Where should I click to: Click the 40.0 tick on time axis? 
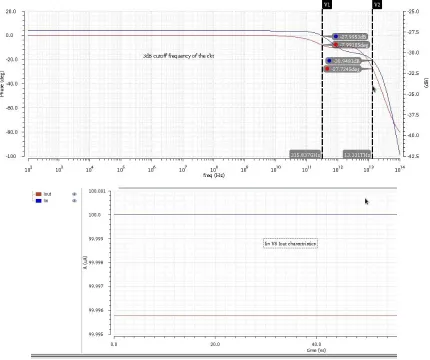(x=316, y=344)
